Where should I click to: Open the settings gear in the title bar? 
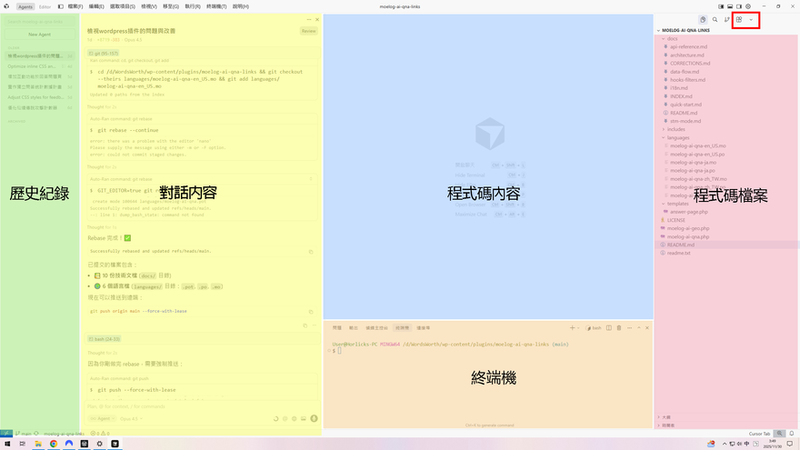click(x=748, y=7)
